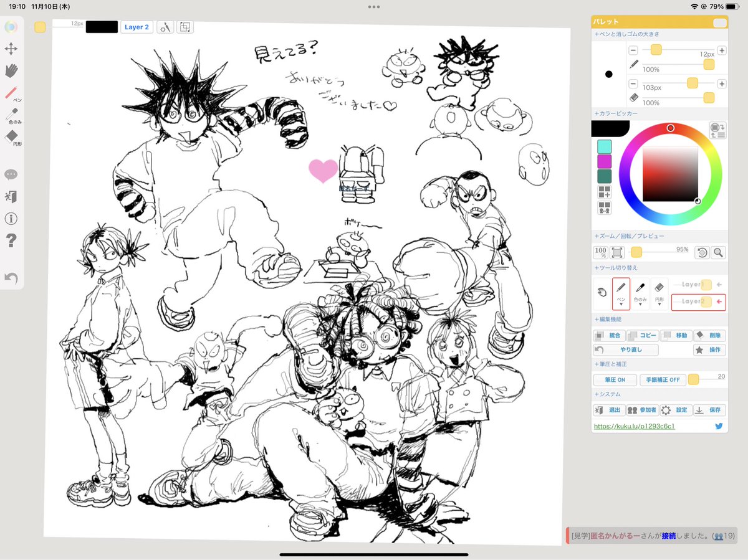
Task: Select the four-arrow move tool
Action: click(x=11, y=49)
